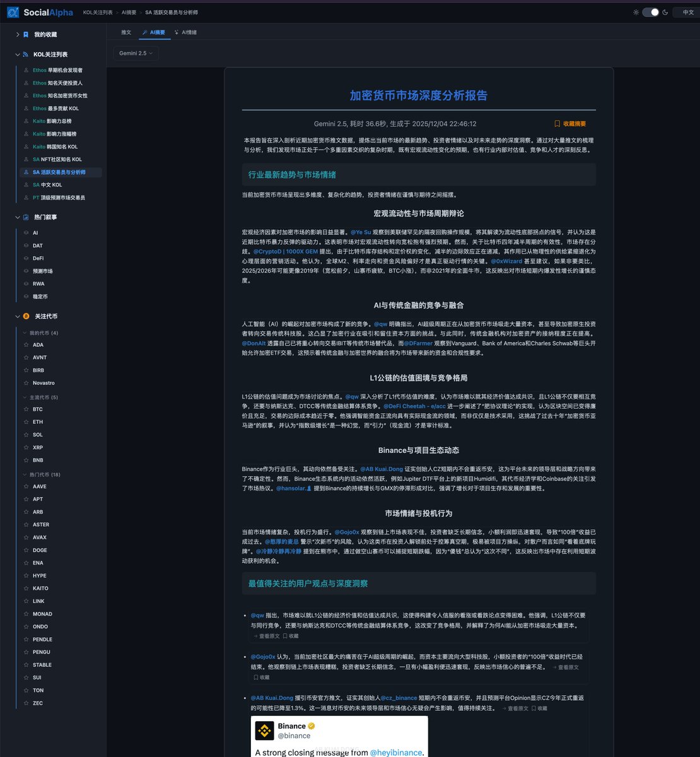Click the star icon next to DOGE

point(26,550)
